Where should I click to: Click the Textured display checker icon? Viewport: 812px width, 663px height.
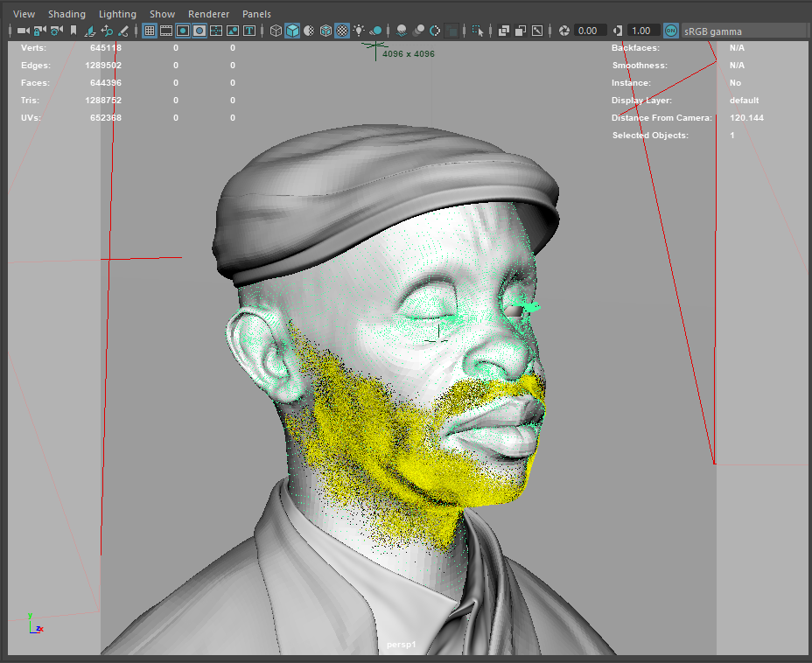point(342,31)
